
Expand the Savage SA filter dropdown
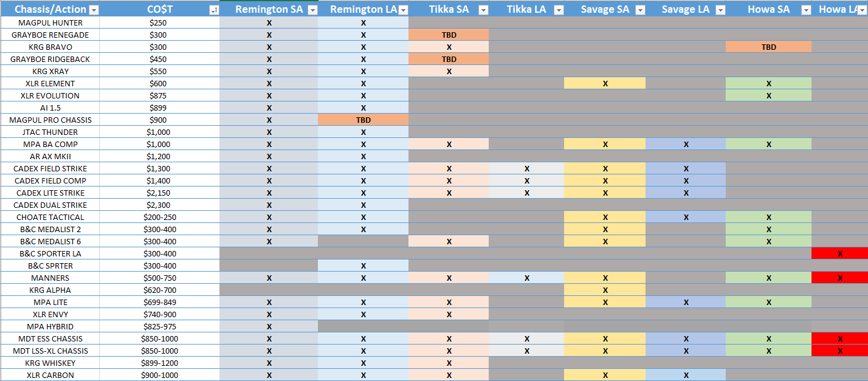(639, 10)
